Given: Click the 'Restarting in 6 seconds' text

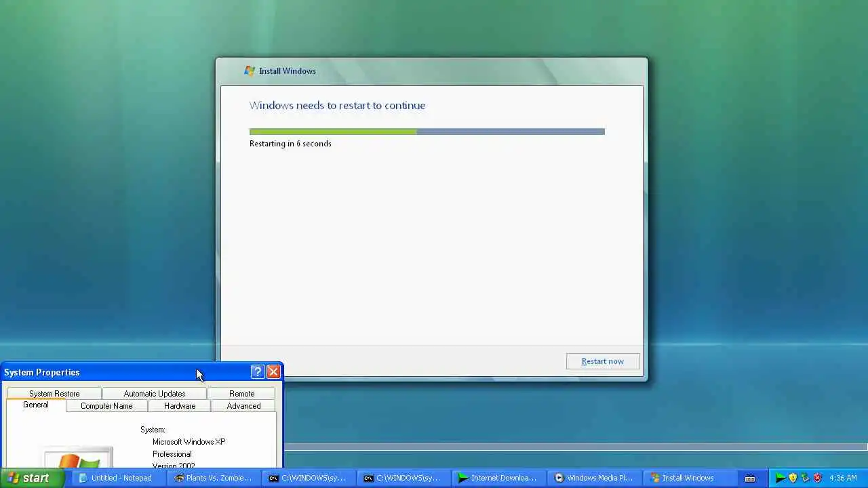Looking at the screenshot, I should tap(290, 144).
